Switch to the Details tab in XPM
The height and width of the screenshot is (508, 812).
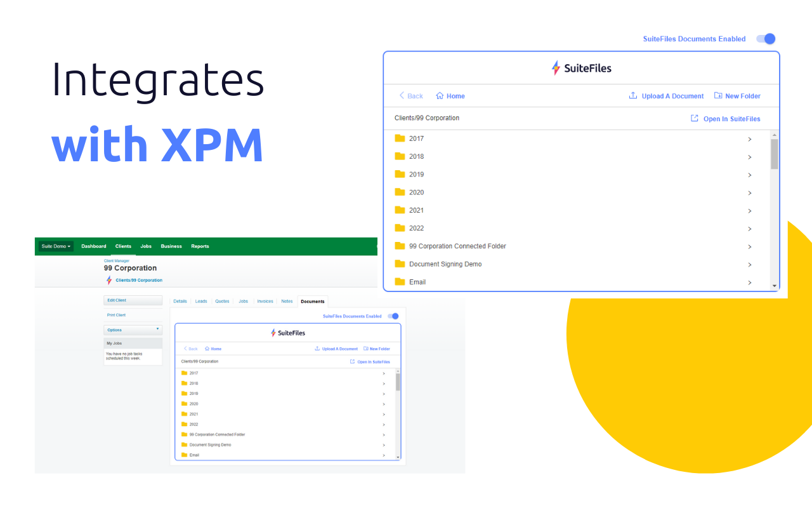tap(180, 302)
